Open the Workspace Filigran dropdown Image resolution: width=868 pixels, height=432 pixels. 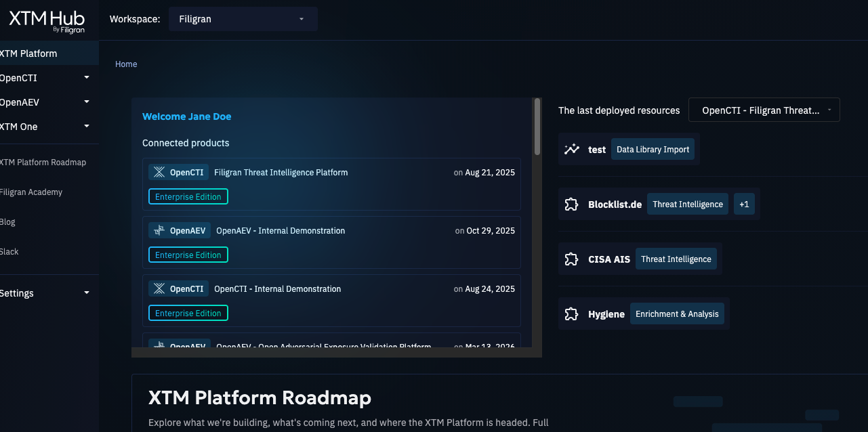(x=243, y=19)
